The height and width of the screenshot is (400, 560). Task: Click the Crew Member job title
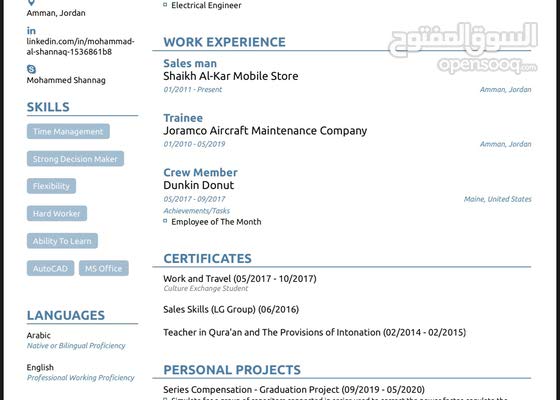click(200, 172)
